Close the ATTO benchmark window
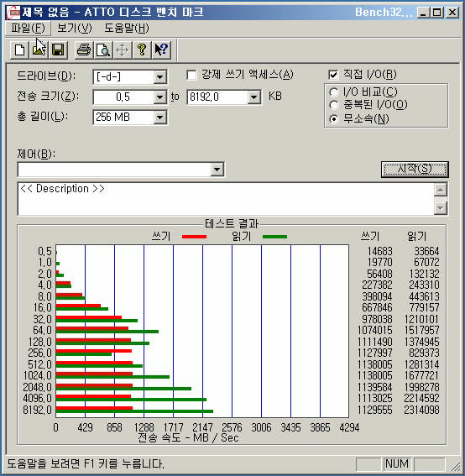465x476 pixels. click(x=452, y=13)
